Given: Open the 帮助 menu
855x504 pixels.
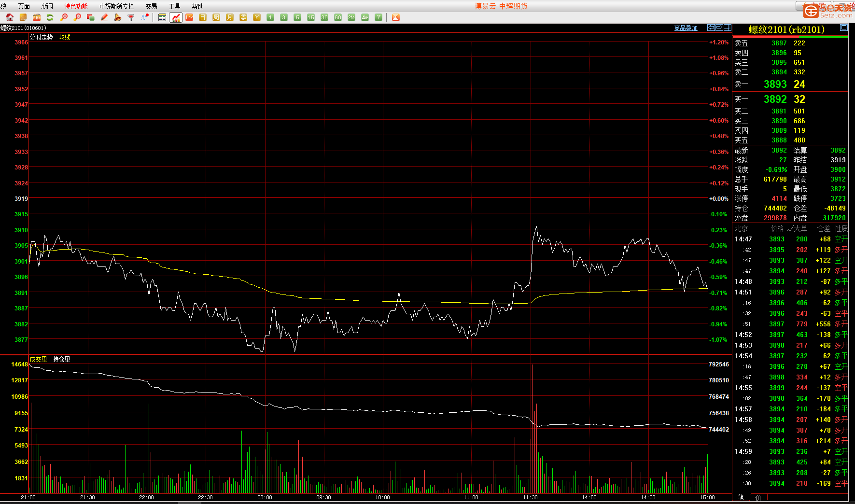Looking at the screenshot, I should pos(198,6).
